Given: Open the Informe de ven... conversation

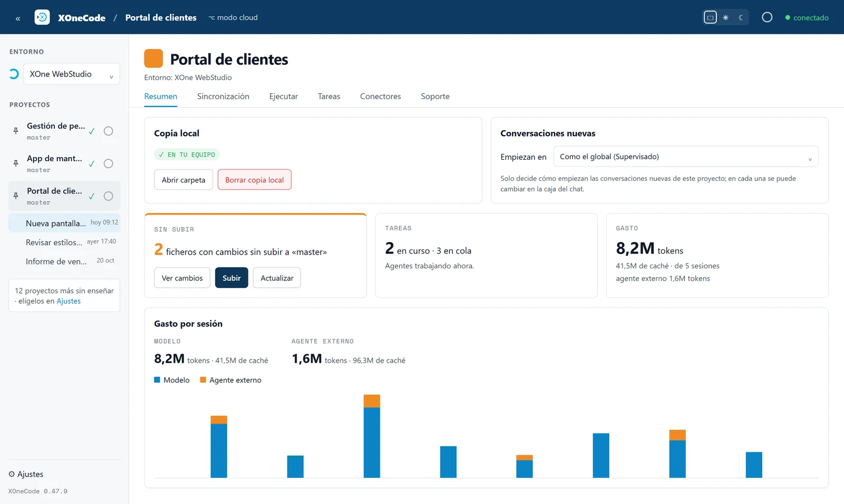Looking at the screenshot, I should [64, 261].
